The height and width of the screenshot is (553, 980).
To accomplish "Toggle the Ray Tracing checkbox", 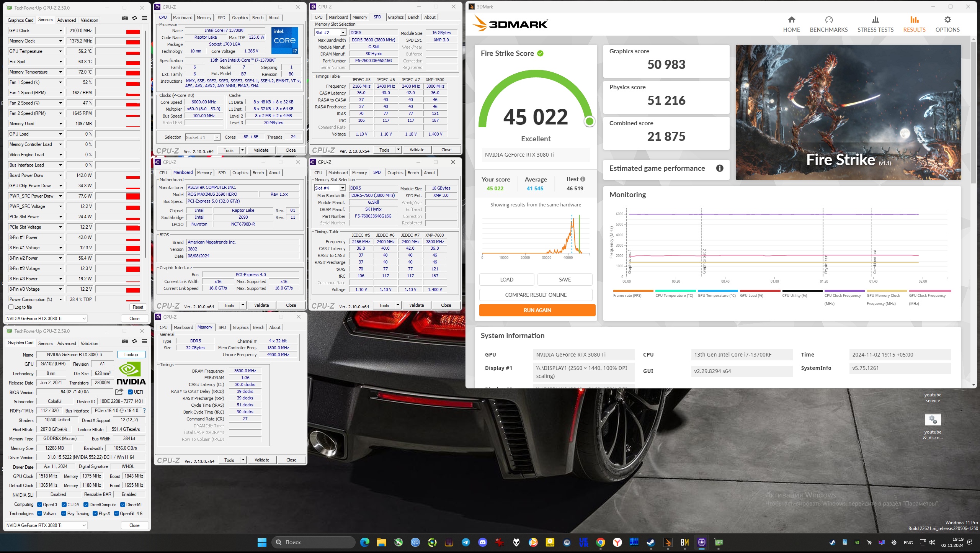I will [x=64, y=514].
